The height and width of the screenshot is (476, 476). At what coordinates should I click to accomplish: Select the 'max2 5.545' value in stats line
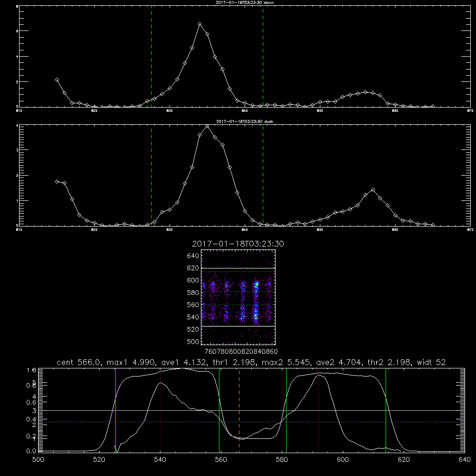click(286, 362)
